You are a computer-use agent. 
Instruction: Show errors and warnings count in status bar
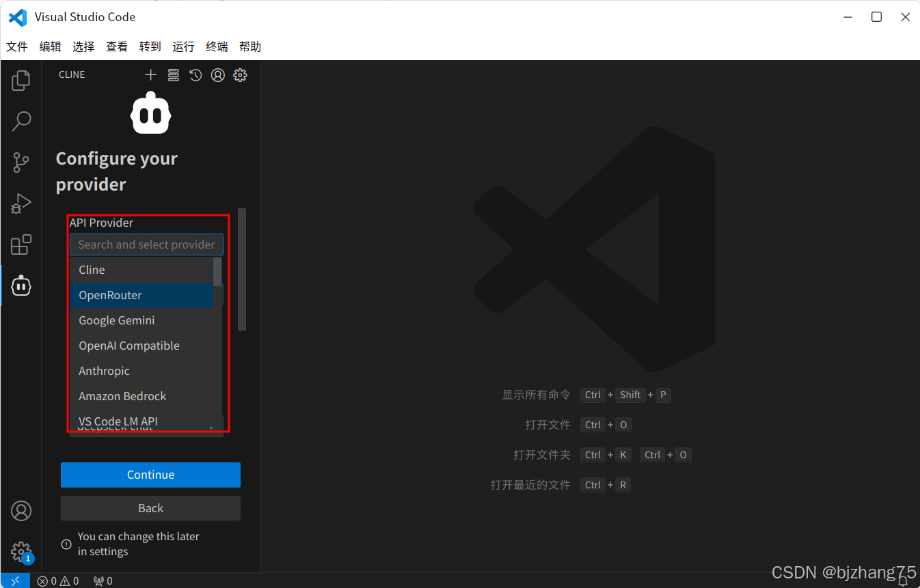(x=58, y=581)
